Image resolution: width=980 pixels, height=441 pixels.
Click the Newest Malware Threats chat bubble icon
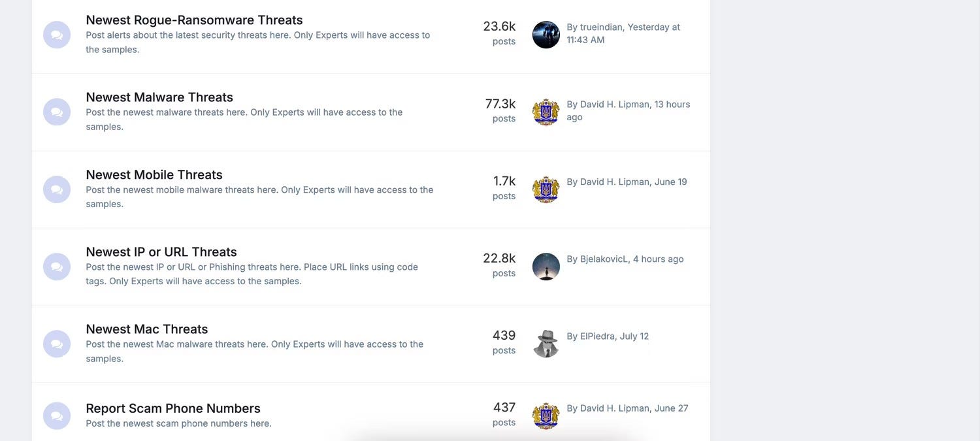57,112
